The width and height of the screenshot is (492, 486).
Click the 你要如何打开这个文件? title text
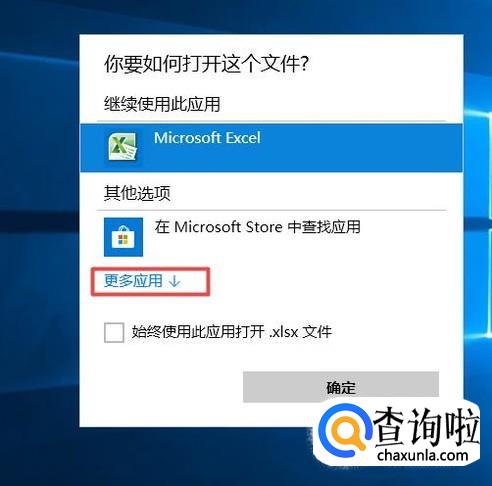click(x=207, y=64)
